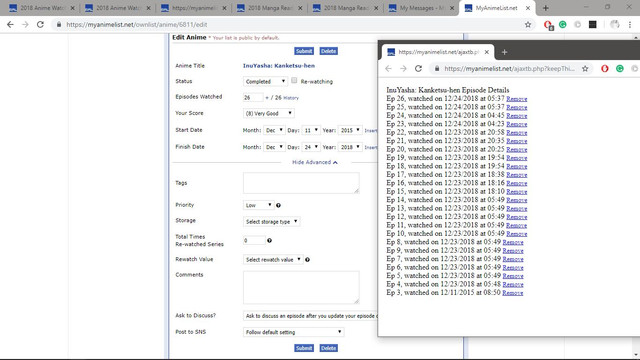The height and width of the screenshot is (360, 640).
Task: Toggle the Re-watching checkbox
Action: tap(294, 81)
